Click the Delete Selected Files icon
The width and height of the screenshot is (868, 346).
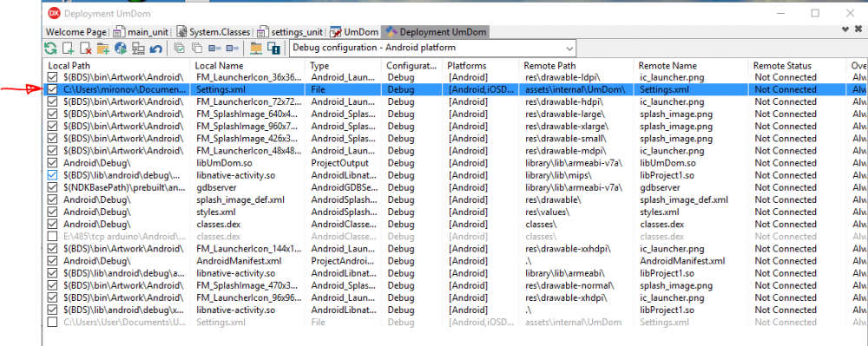[x=86, y=49]
